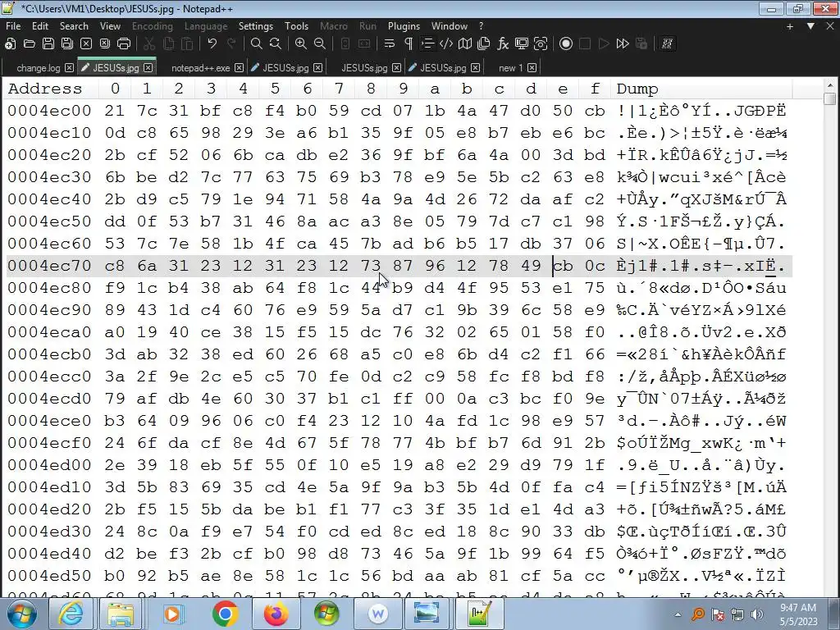Click byte 'ff' in row 0004ecd0
This screenshot has height=630, width=840.
(403, 398)
